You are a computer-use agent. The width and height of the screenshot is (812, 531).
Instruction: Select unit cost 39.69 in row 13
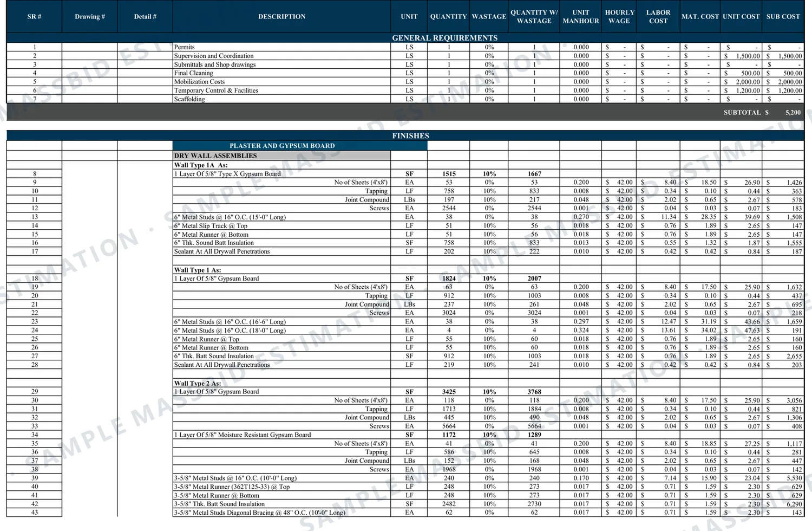pyautogui.click(x=752, y=217)
